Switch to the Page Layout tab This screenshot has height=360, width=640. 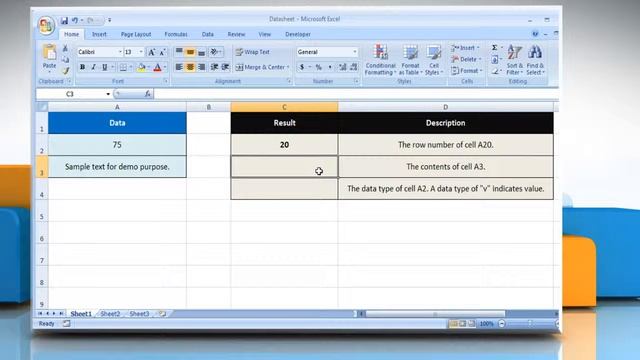[136, 34]
